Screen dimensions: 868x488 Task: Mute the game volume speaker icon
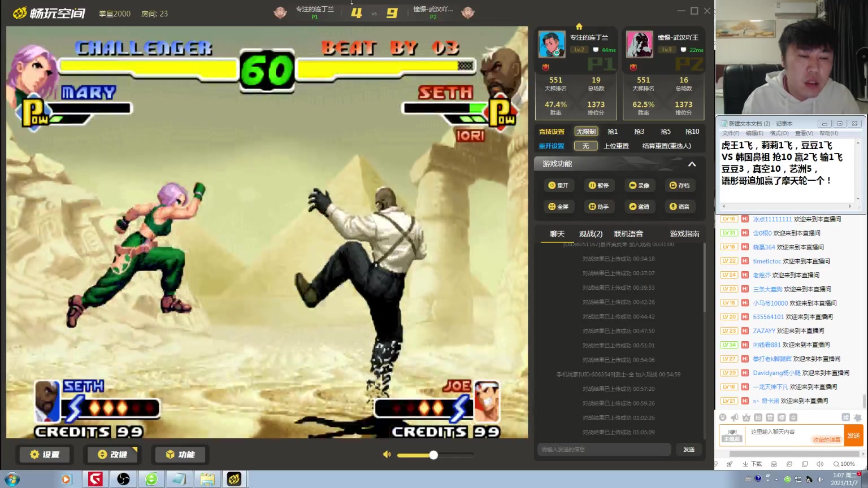[387, 455]
